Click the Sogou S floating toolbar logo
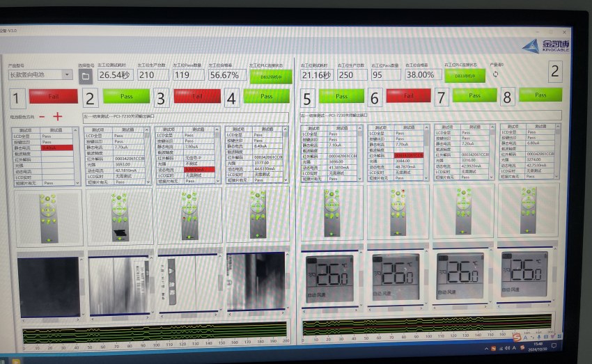The height and width of the screenshot is (364, 592). [517, 338]
